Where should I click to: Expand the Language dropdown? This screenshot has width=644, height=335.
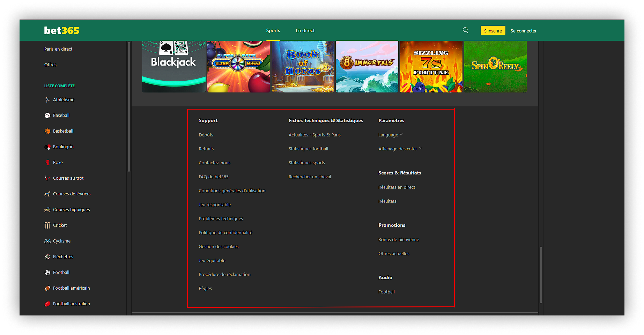click(x=390, y=135)
